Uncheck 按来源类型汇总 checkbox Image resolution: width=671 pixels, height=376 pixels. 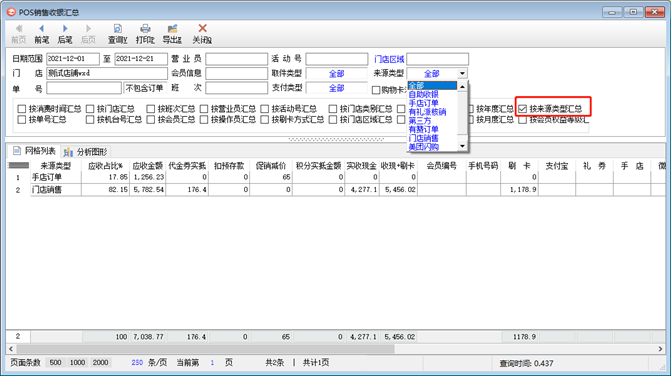(x=523, y=109)
